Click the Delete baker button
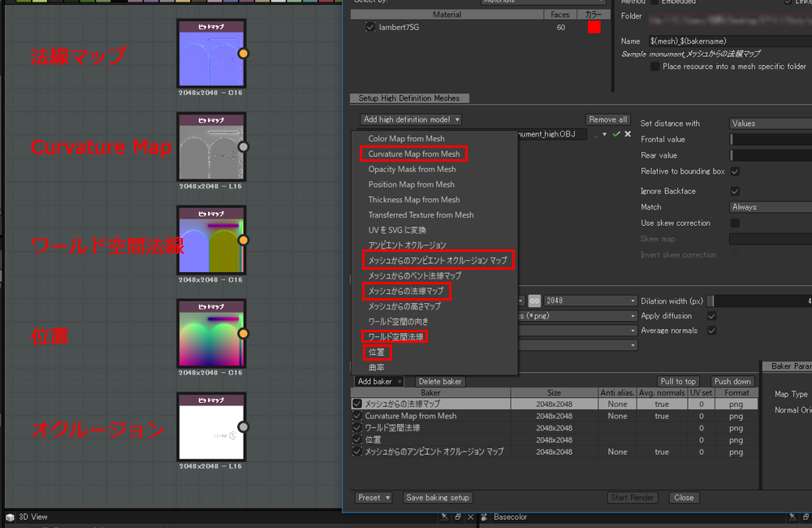The image size is (812, 528). coord(439,381)
